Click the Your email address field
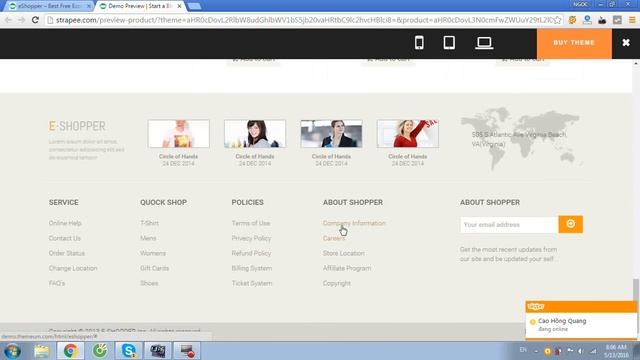640x360 pixels. pyautogui.click(x=509, y=224)
